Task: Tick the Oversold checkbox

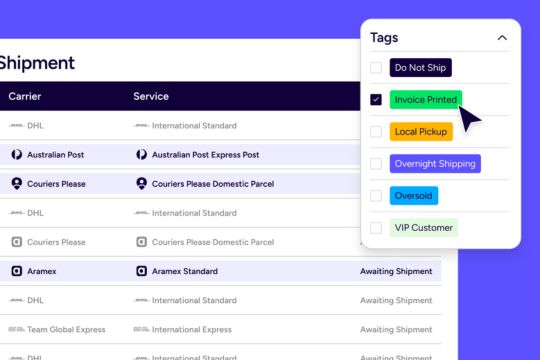Action: tap(376, 196)
